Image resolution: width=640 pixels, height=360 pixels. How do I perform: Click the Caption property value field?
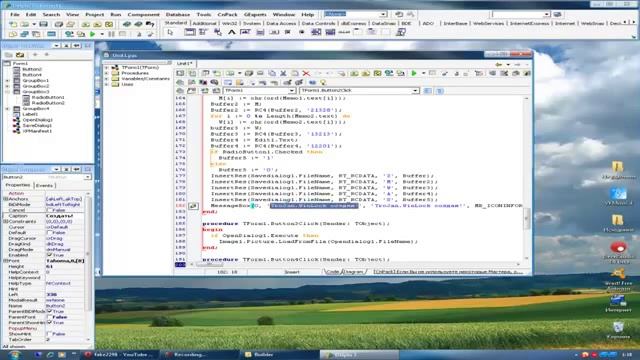(64, 216)
